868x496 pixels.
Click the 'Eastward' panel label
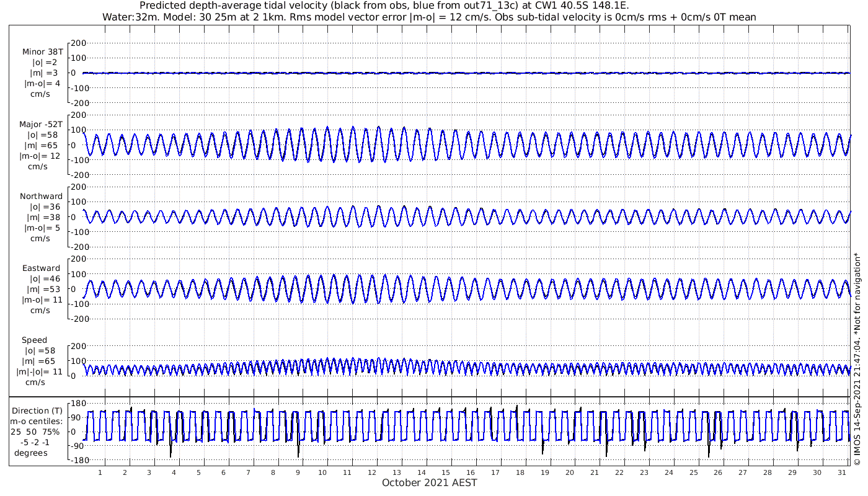(42, 269)
